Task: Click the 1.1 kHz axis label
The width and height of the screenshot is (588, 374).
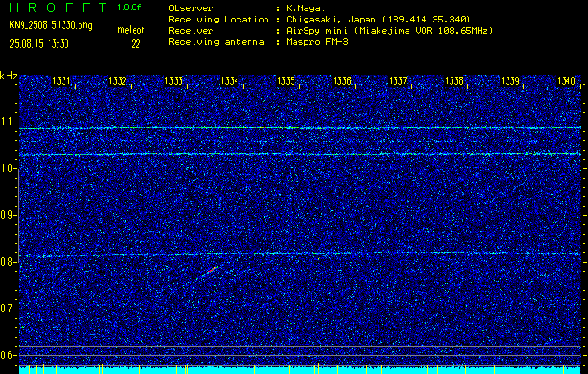Action: [7, 122]
